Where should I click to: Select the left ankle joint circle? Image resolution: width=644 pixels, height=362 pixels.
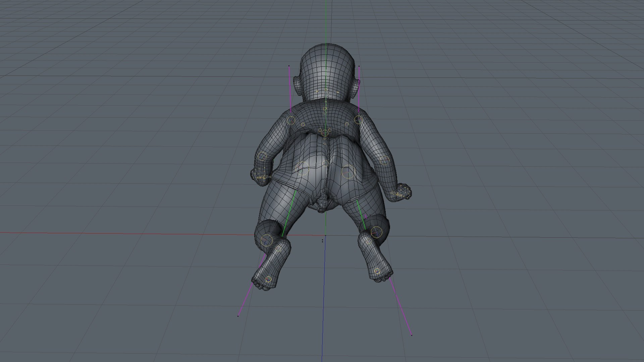click(x=278, y=248)
